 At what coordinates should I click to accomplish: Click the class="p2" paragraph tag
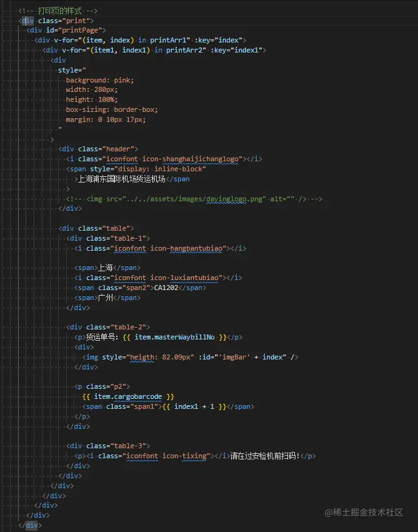click(x=102, y=386)
